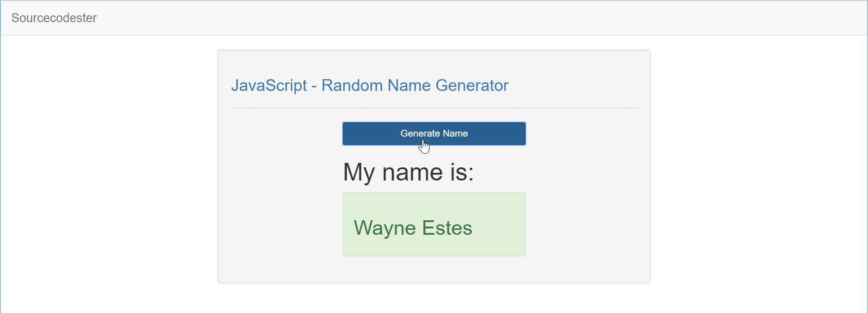Click the result panel below My name is
This screenshot has width=868, height=313.
click(x=434, y=224)
